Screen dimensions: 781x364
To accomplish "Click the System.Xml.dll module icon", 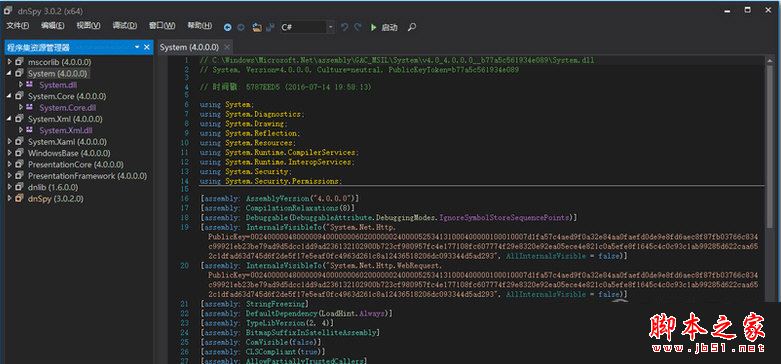I will (30, 129).
